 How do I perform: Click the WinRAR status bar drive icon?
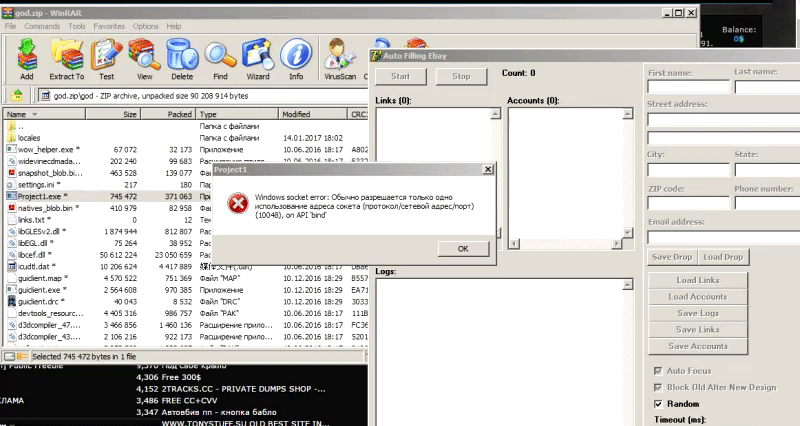tap(10, 357)
